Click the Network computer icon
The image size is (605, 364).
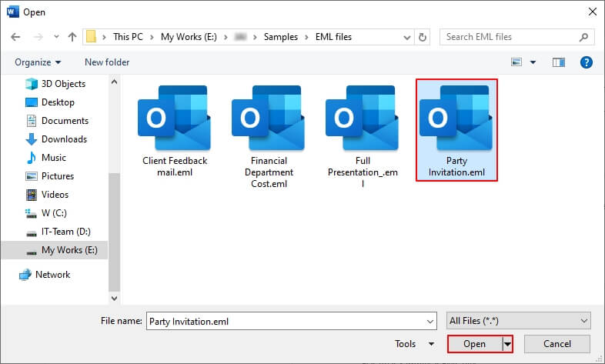(x=25, y=275)
